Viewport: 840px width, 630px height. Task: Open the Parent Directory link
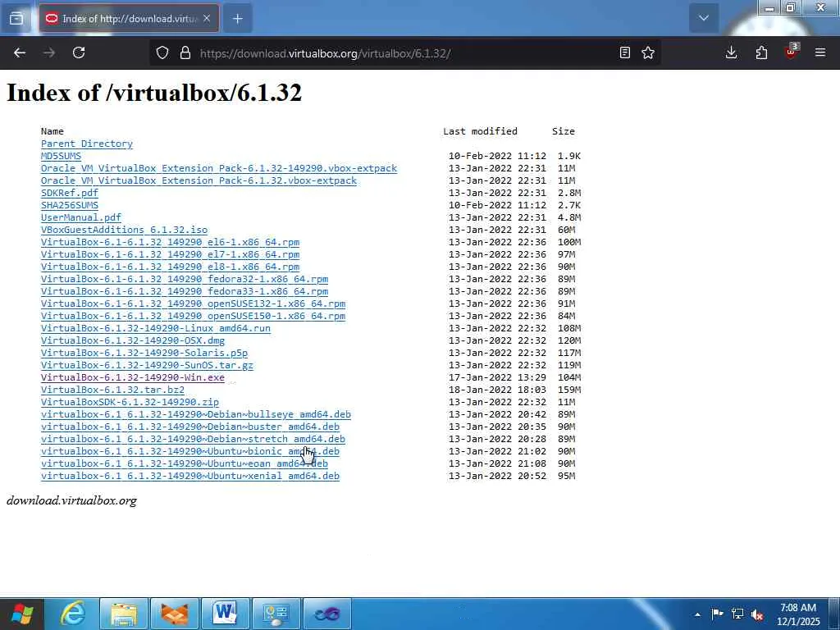coord(87,144)
